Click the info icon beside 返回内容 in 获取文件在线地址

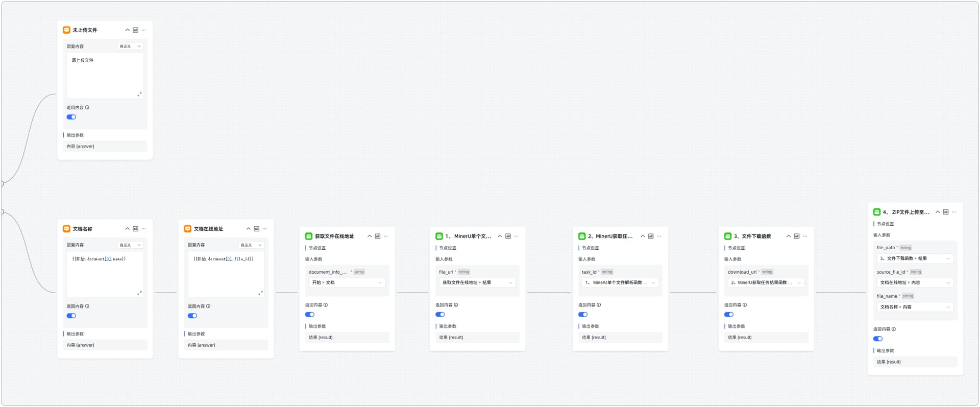326,305
